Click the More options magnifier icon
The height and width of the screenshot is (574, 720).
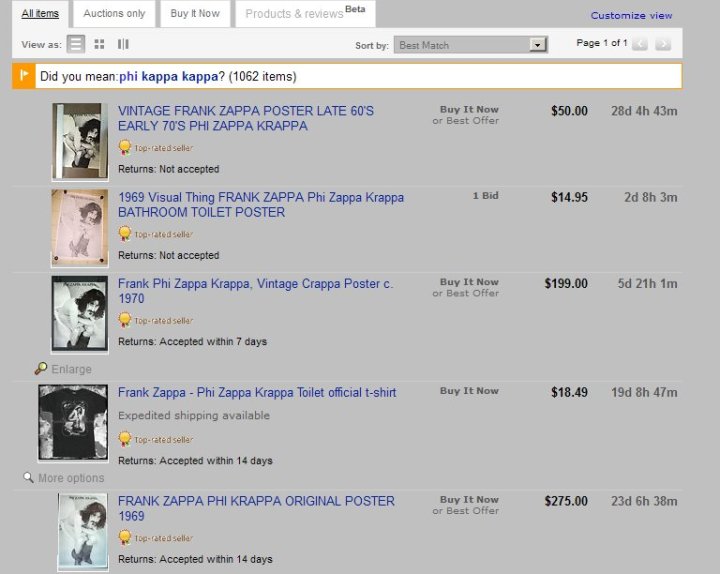point(28,478)
